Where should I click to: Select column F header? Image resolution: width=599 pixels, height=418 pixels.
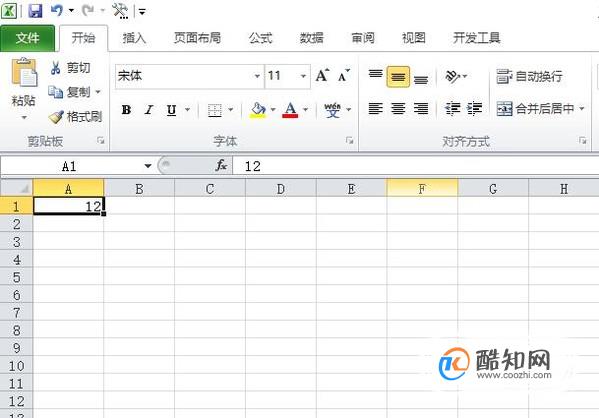(x=422, y=189)
